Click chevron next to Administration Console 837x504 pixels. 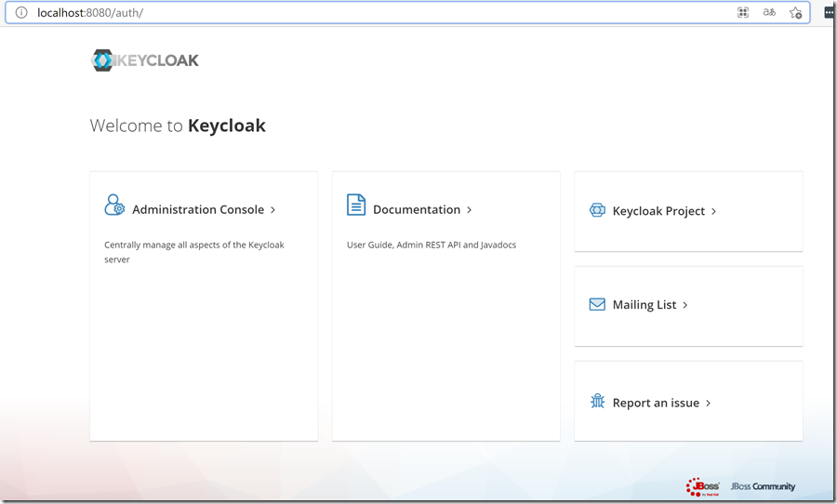272,210
